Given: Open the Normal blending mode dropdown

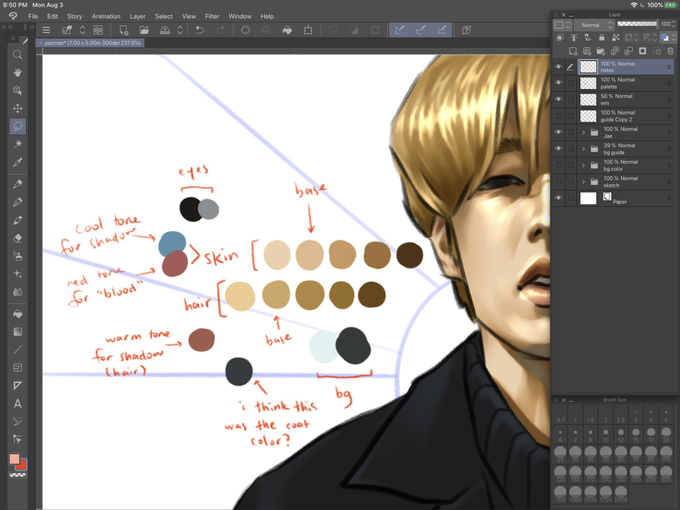Looking at the screenshot, I should [x=594, y=25].
